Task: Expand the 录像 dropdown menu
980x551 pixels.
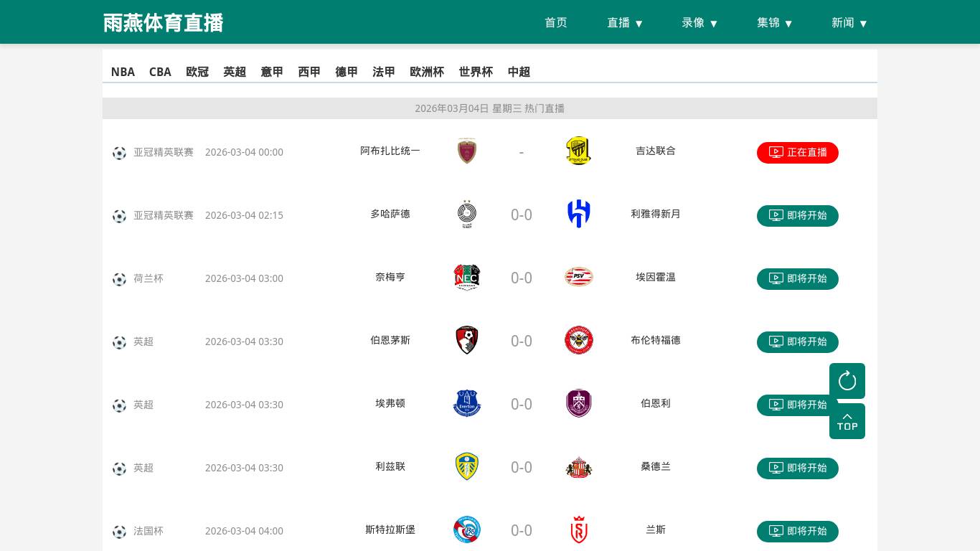Action: point(699,23)
